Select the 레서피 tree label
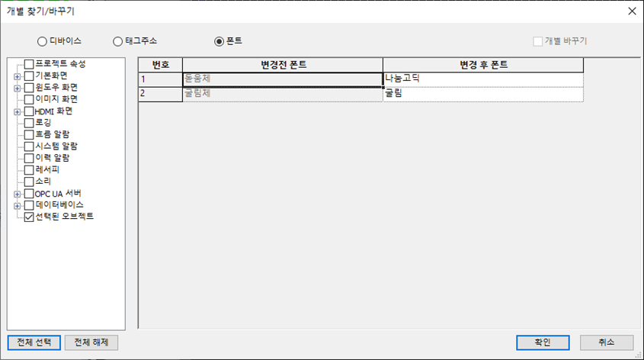 (47, 170)
